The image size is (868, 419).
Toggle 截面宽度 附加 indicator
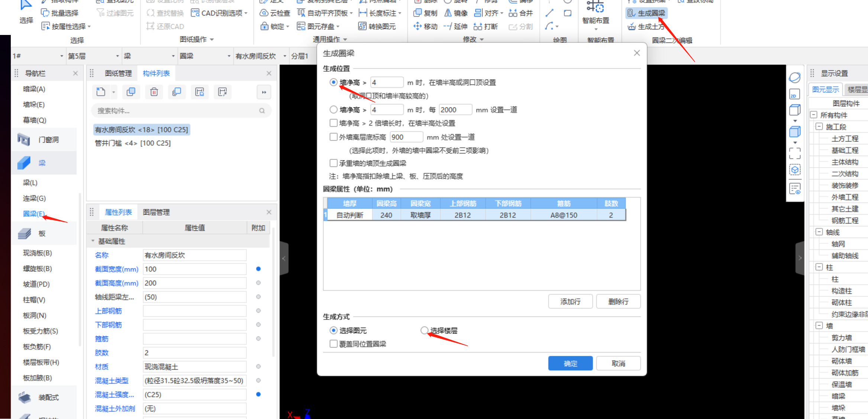click(x=258, y=269)
